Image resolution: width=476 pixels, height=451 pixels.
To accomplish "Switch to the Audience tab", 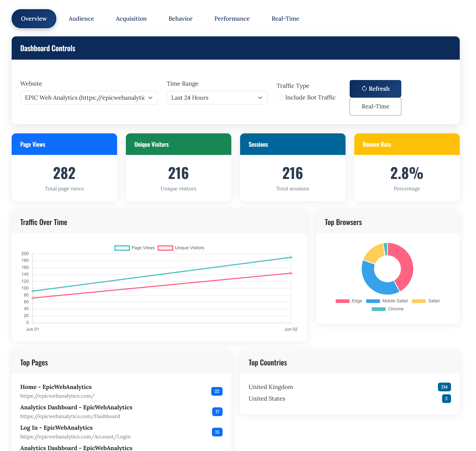I will [81, 18].
